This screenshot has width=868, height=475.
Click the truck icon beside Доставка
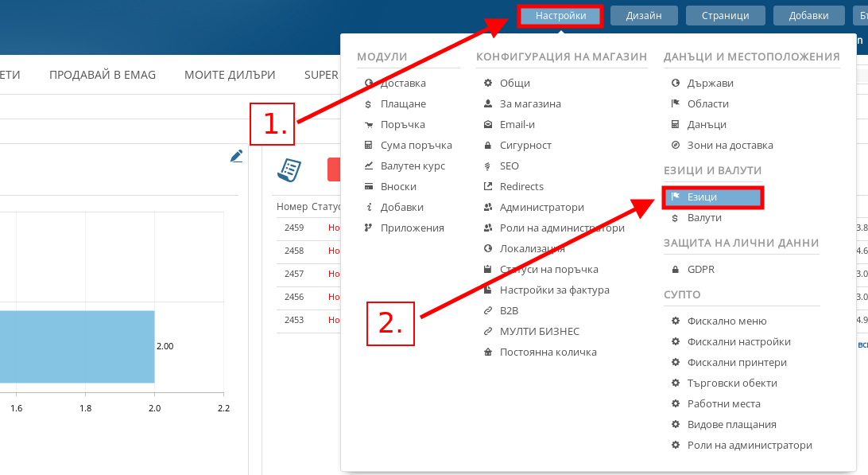[x=369, y=84]
